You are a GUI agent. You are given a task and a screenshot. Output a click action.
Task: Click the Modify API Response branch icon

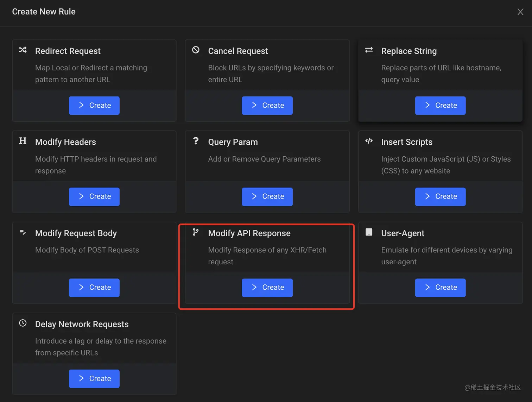pos(196,232)
